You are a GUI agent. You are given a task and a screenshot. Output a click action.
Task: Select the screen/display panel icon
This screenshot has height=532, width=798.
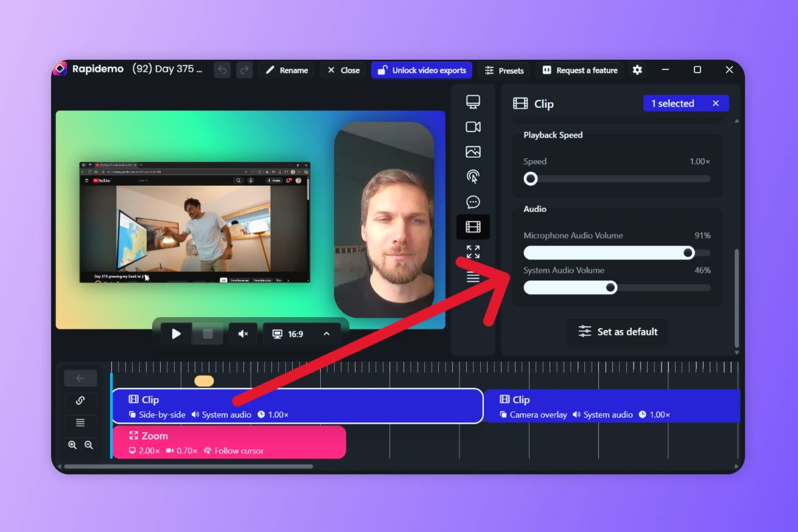(473, 102)
